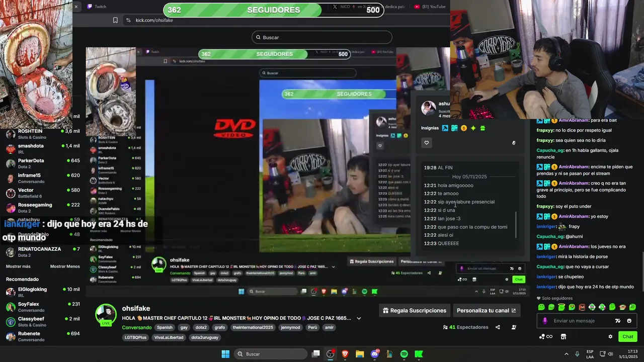Click the bookmark icon in address bar
This screenshot has width=644, height=362.
115,20
